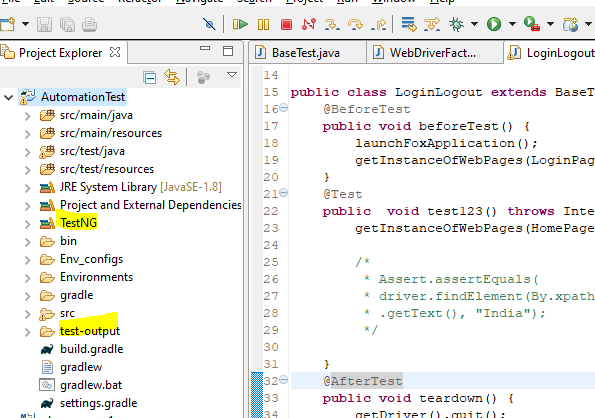Select the gradlew file

click(81, 367)
